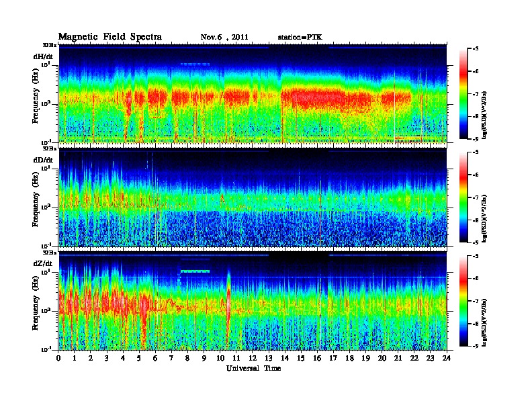The height and width of the screenshot is (411, 532).
Task: Click the 32Hz label atop dD/dt panel
Action: point(49,148)
